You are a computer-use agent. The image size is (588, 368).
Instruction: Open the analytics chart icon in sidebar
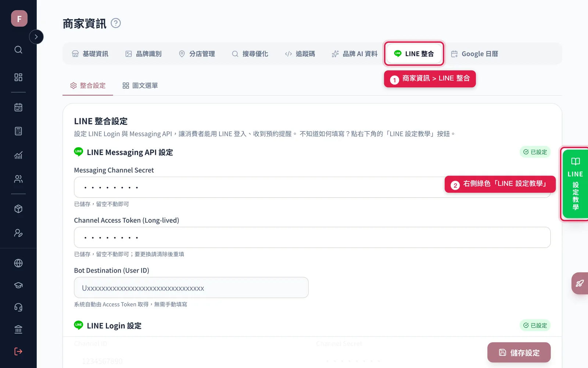click(x=18, y=155)
